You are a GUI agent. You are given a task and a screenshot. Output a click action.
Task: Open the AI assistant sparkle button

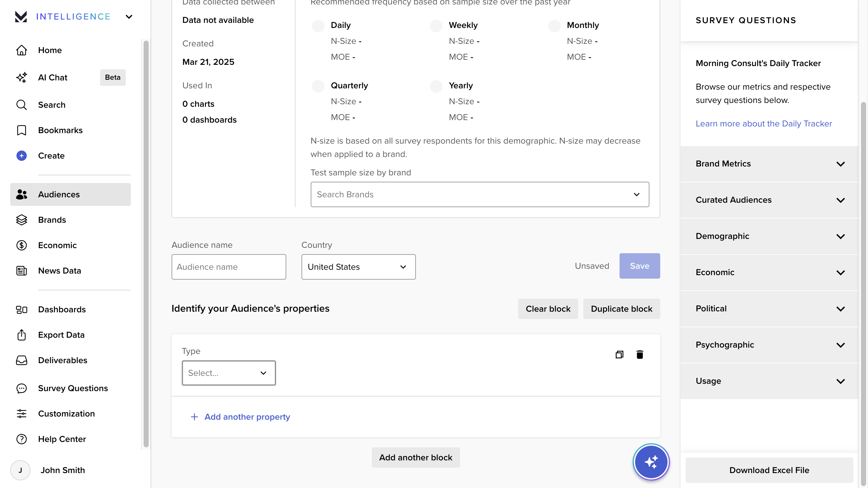click(x=651, y=462)
